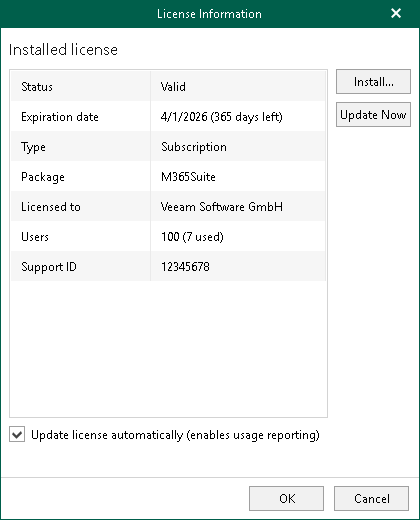420x520 pixels.
Task: Select the Type row label
Action: click(x=33, y=147)
